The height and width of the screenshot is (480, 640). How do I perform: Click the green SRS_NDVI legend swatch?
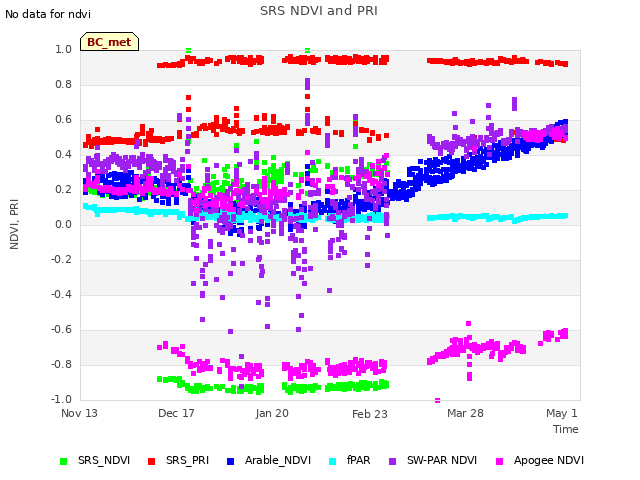63,461
